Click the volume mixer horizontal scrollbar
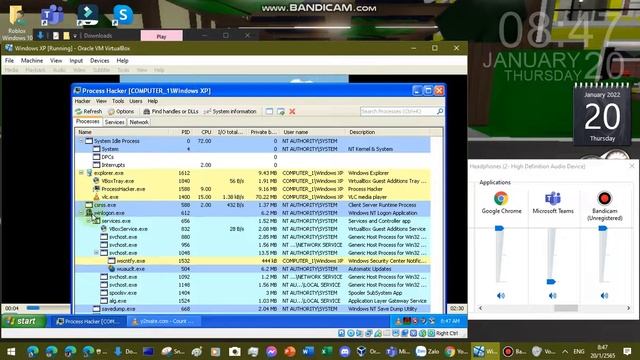 [566, 308]
